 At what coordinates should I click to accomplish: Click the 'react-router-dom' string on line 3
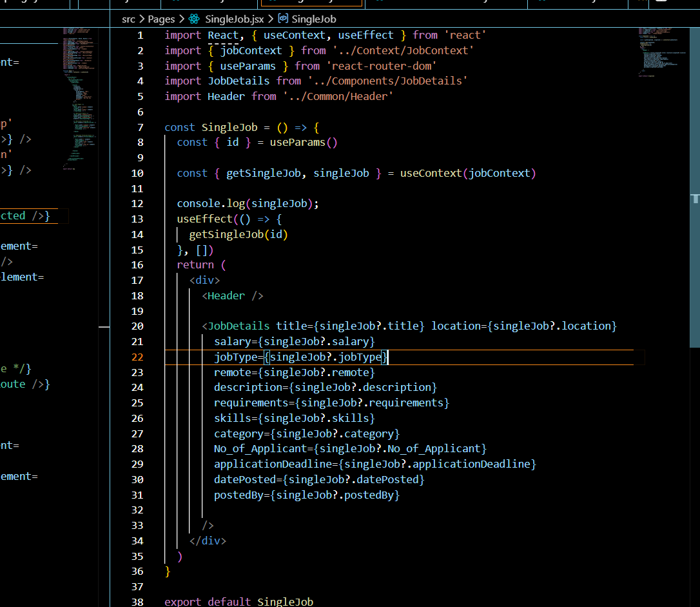381,66
